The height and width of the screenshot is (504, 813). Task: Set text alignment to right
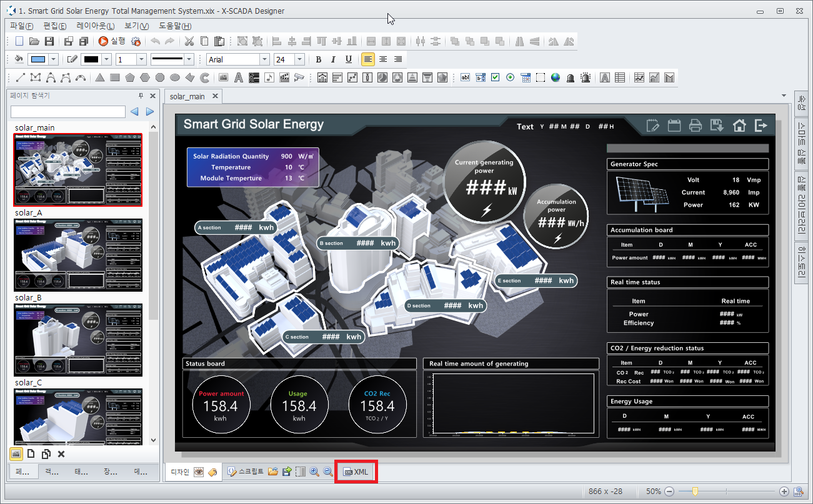pyautogui.click(x=397, y=59)
